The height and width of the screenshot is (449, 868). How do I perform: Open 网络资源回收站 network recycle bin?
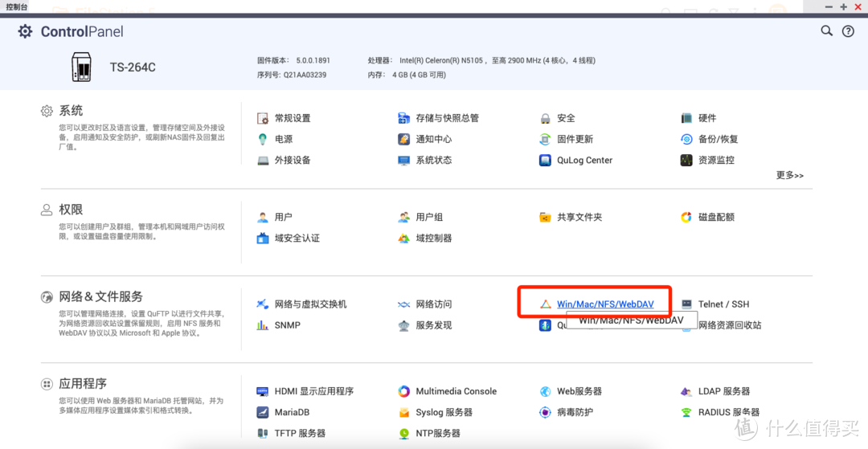coord(730,325)
